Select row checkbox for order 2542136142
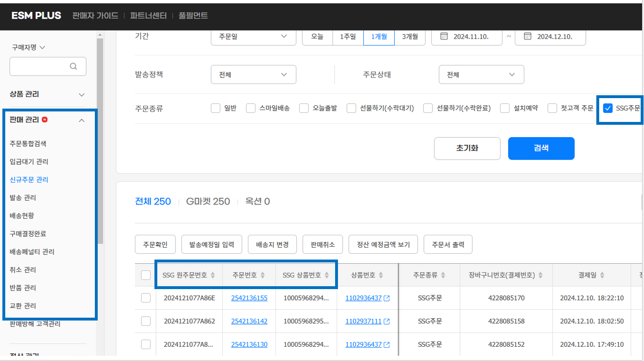This screenshot has width=644, height=361. [x=146, y=321]
